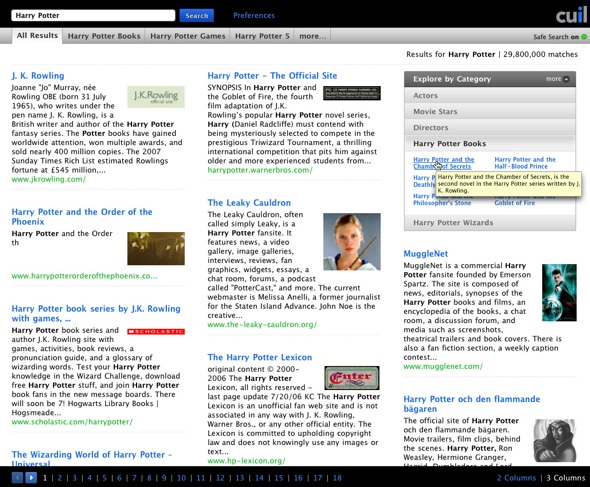Go to previous results page arrow

tap(17, 478)
